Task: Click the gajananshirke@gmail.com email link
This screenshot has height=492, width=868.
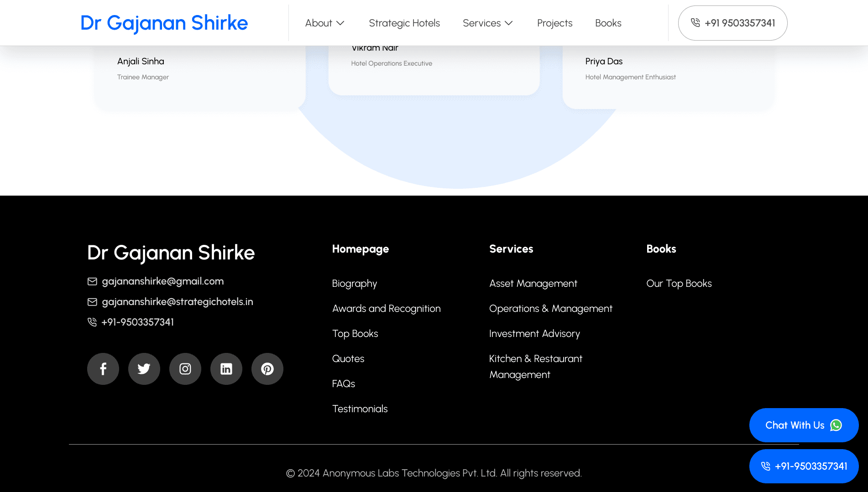Action: click(x=162, y=281)
